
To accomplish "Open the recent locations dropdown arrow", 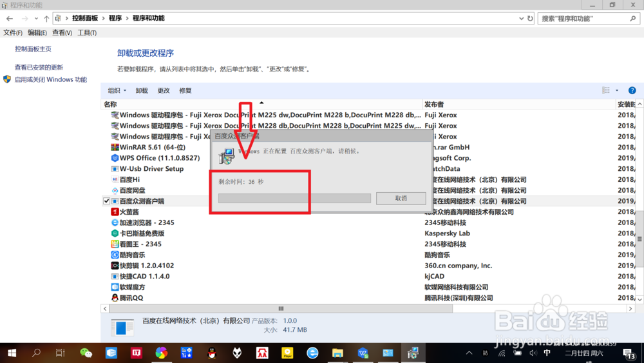I will (x=36, y=19).
